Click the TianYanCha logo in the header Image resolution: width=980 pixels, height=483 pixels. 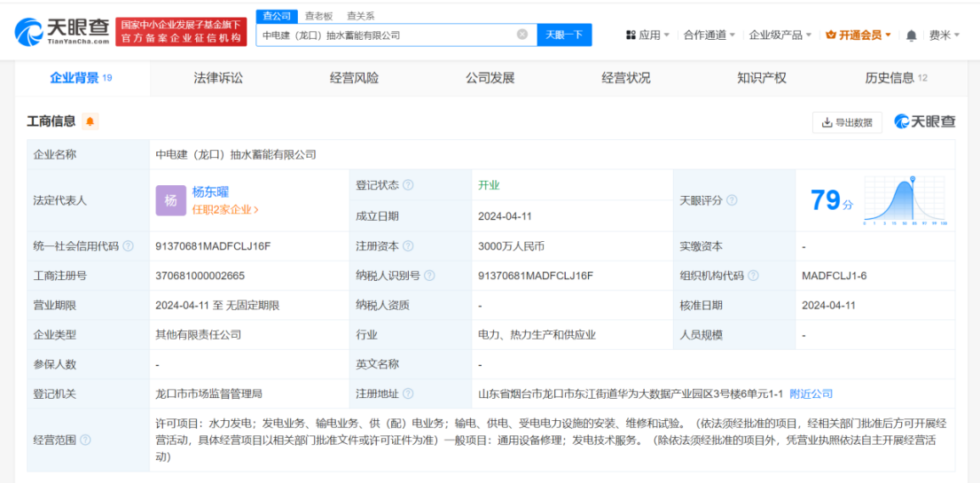(x=62, y=32)
